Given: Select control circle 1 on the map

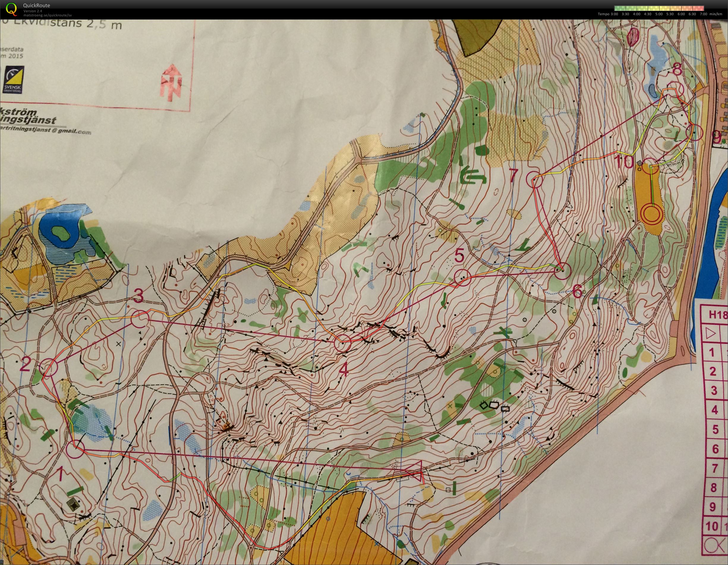Looking at the screenshot, I should 75,450.
